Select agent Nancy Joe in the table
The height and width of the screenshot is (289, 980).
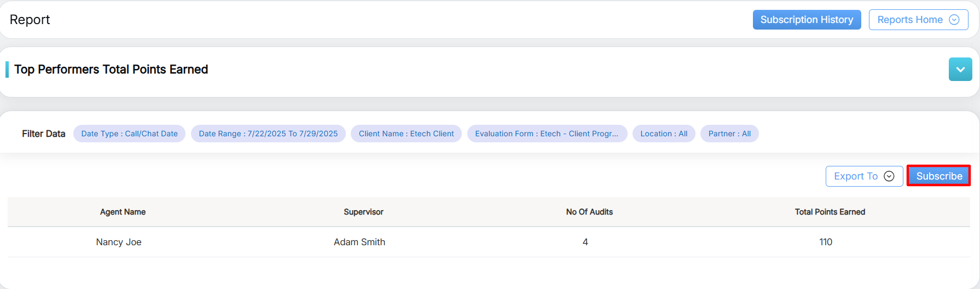pos(119,242)
